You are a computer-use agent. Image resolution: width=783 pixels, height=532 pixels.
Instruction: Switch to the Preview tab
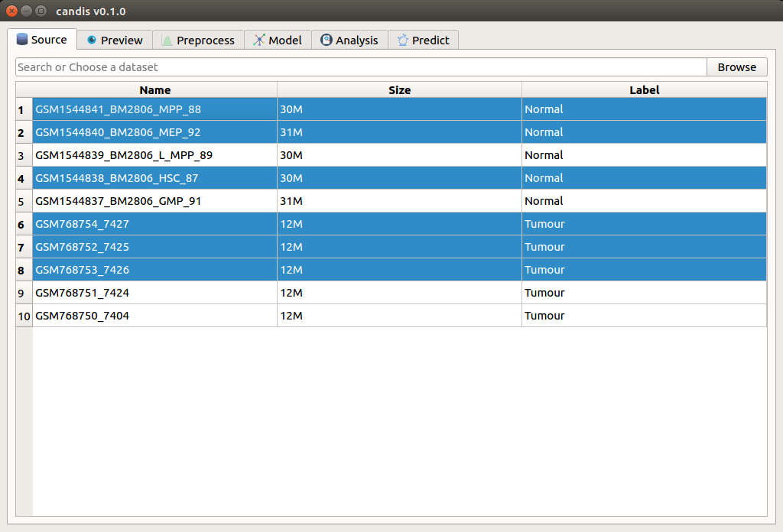click(x=115, y=40)
